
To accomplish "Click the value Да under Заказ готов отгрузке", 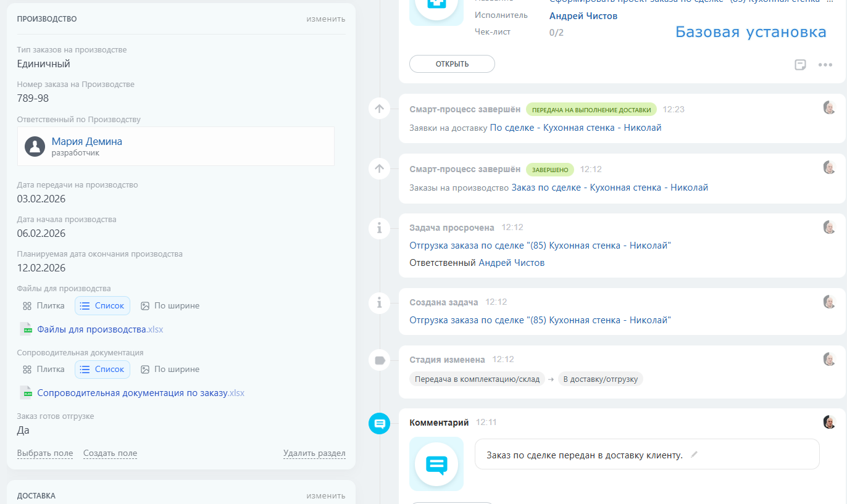I will 23,430.
